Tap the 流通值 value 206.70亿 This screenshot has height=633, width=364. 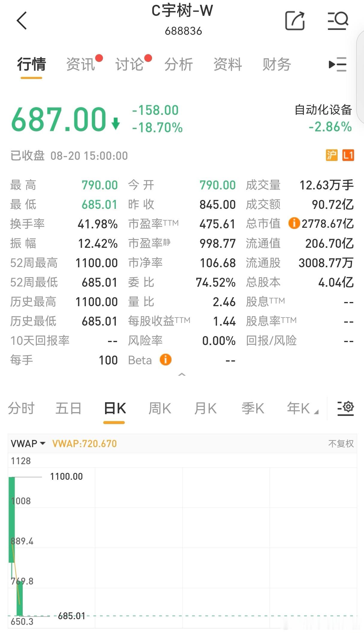pos(330,244)
